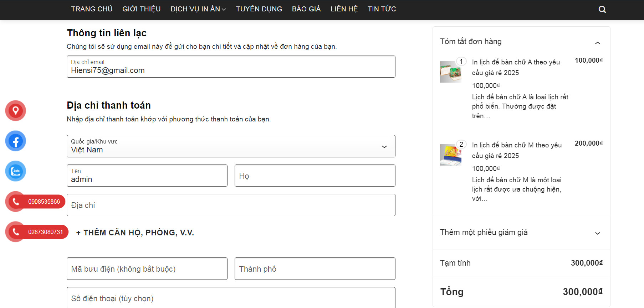
Task: Click the 200,000₫ line total
Action: (589, 143)
